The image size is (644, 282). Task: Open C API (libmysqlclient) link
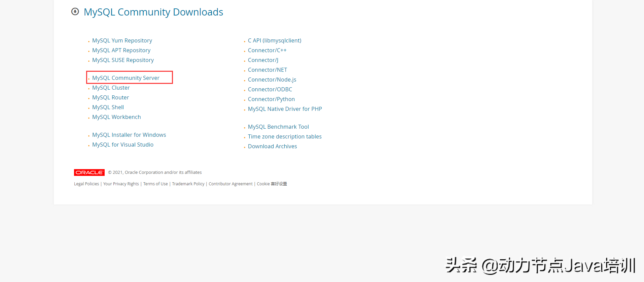click(275, 40)
